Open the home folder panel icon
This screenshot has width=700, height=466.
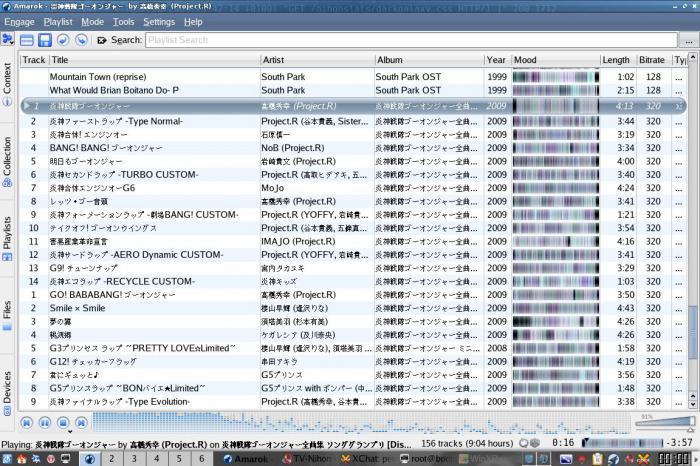point(22,458)
